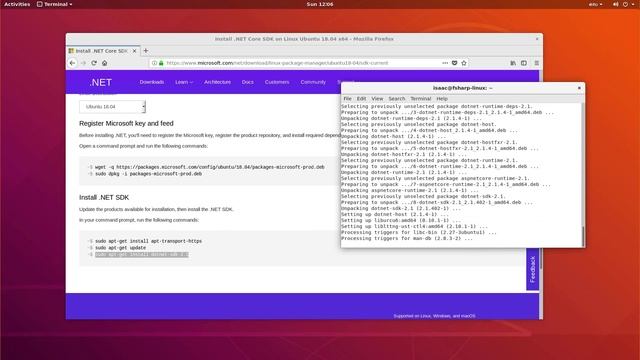Click sudo apt-get update line
This screenshot has height=360, width=640.
(120, 248)
